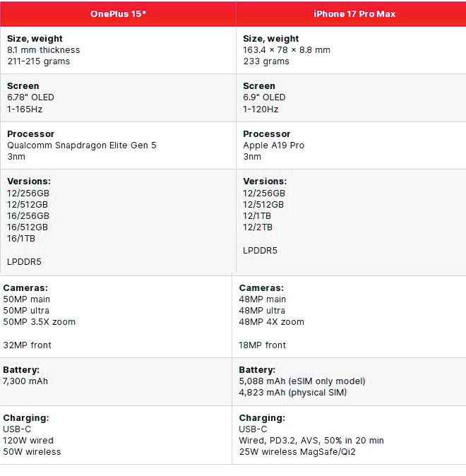466x476 pixels.
Task: Select the 1-165Hz refresh rate text
Action: click(x=25, y=109)
